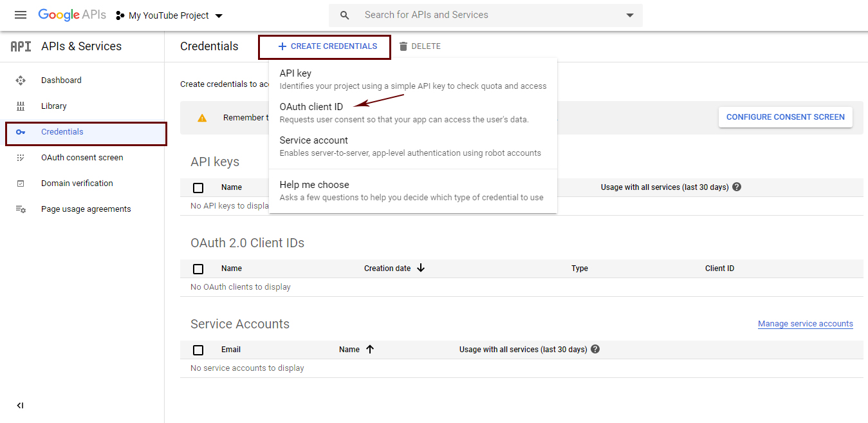Open the navigation hamburger menu
The width and height of the screenshot is (868, 423).
[x=21, y=15]
